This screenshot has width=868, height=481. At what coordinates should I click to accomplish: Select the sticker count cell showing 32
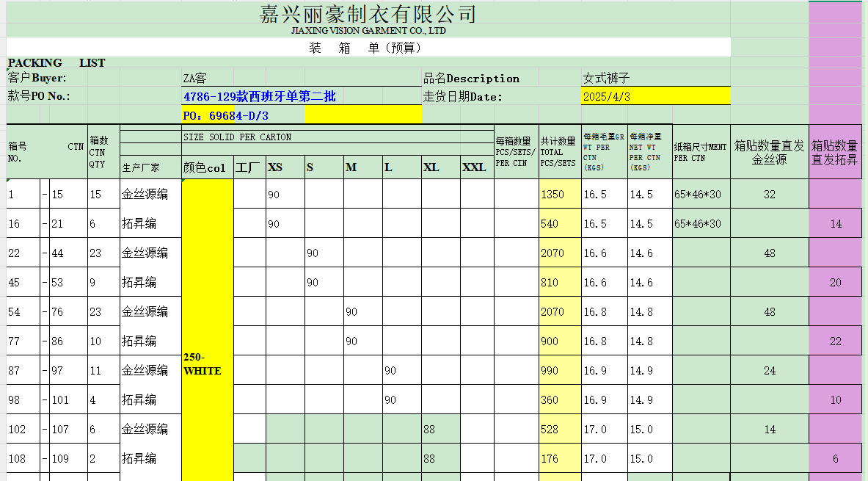tap(769, 195)
